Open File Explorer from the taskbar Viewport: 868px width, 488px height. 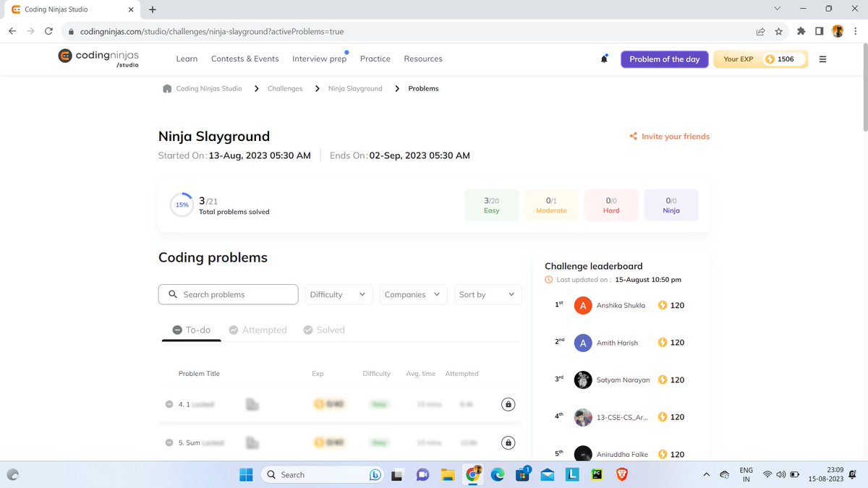click(448, 474)
